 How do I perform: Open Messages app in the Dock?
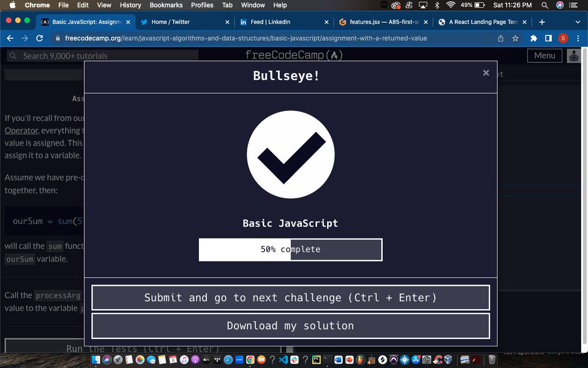[151, 360]
